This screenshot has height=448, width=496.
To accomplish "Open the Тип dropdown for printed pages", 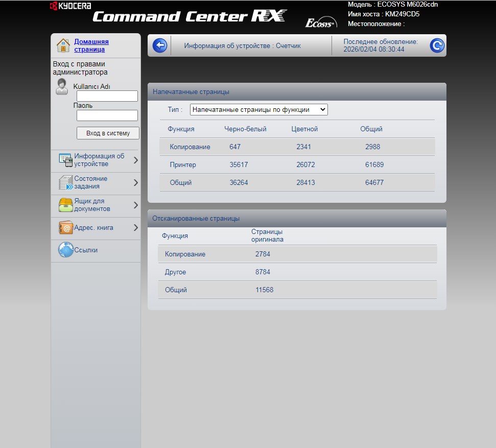I will tap(259, 109).
